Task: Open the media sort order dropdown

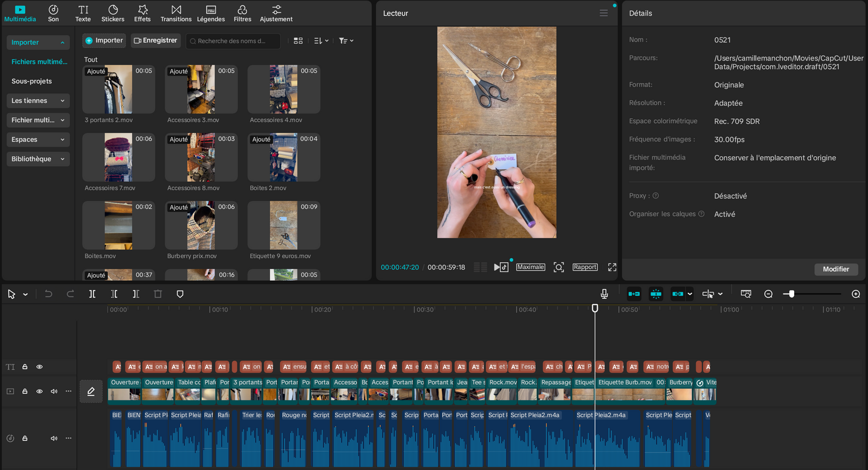Action: pyautogui.click(x=321, y=41)
